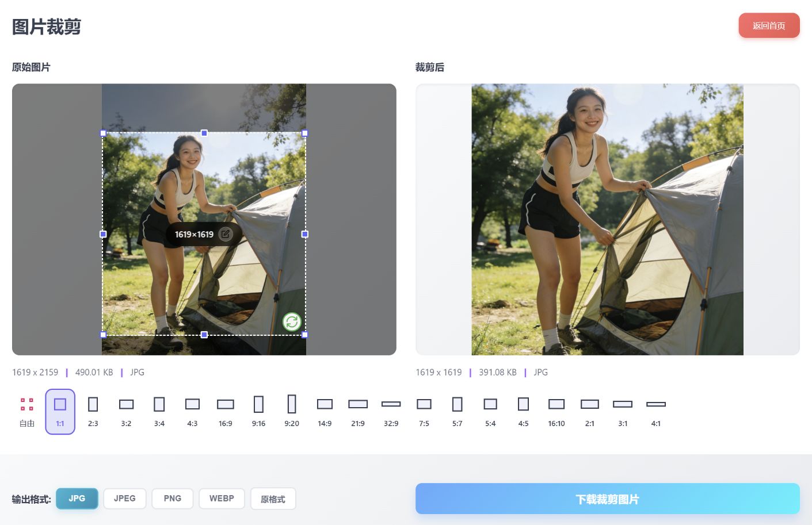Download cropped image with 下载裁剪图片
Screen dimensions: 812x525
point(607,499)
